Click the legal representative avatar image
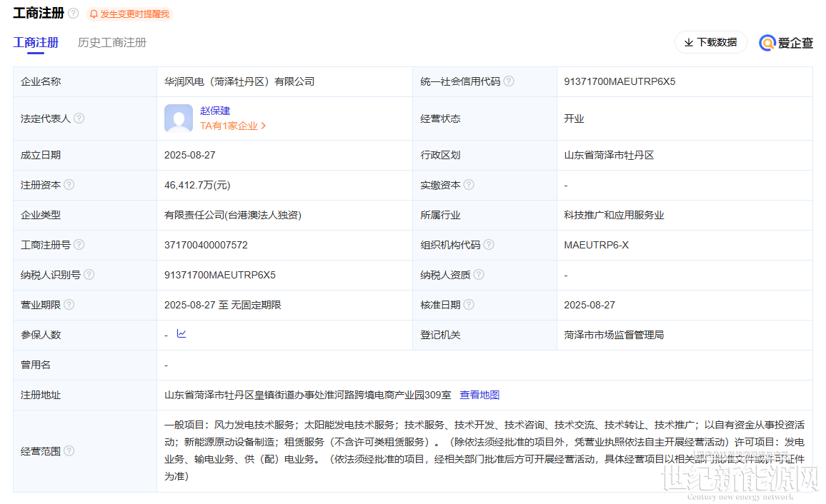Screen dimensions: 826x504 point(179,119)
